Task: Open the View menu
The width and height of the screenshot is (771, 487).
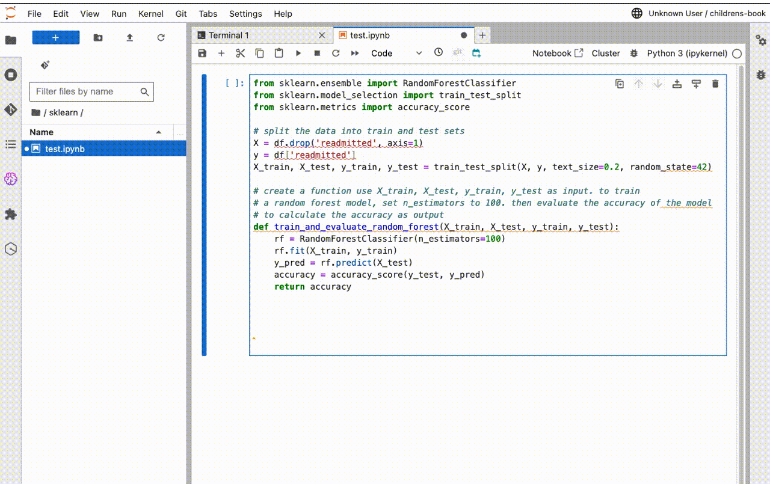Action: 89,14
